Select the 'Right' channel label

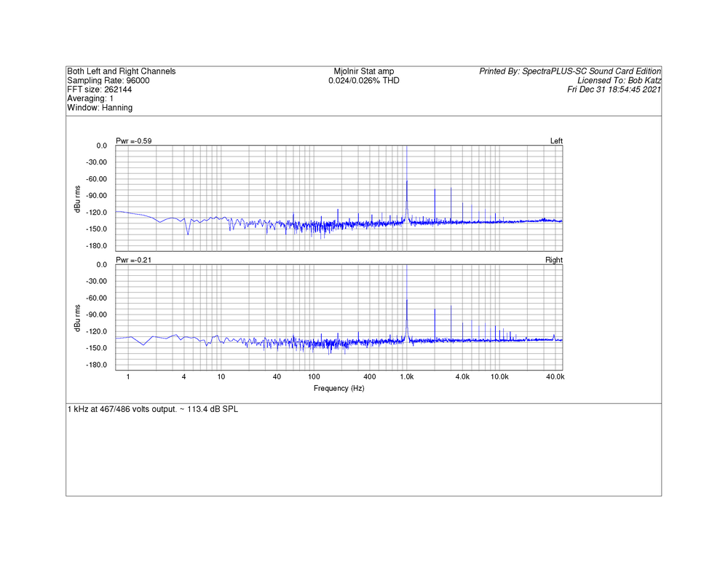554,260
